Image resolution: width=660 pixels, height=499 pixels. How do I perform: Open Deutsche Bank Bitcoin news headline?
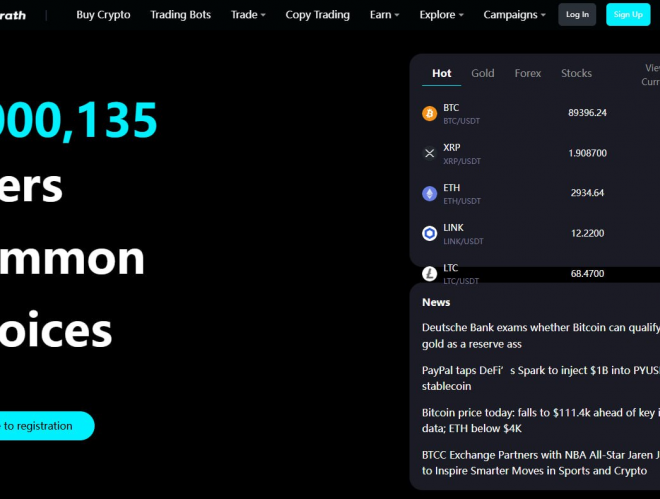click(540, 336)
